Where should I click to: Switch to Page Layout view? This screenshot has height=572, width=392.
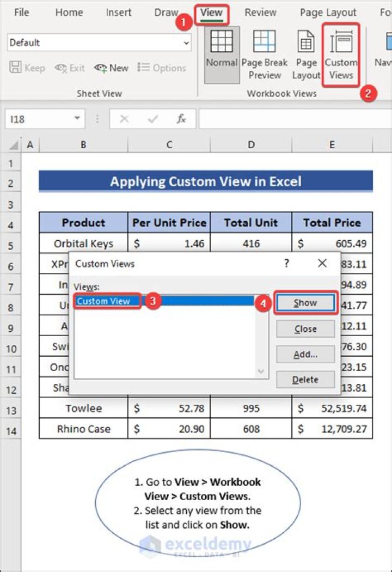coord(306,54)
